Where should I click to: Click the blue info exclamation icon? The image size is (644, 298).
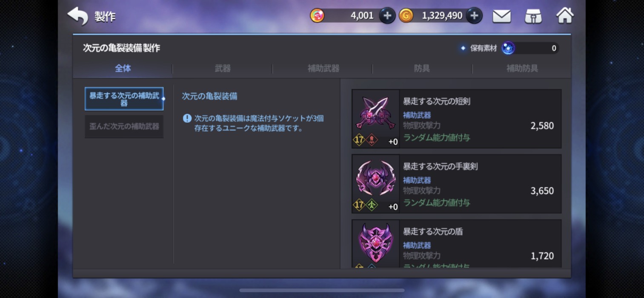[x=187, y=119]
